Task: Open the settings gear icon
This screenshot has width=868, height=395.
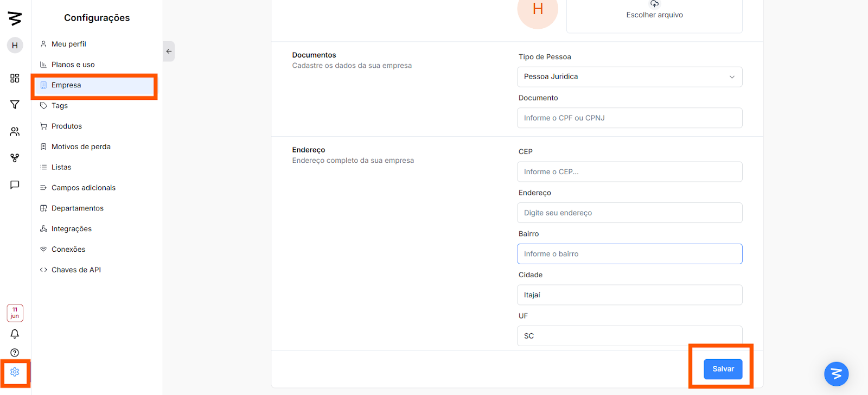Action: click(15, 372)
